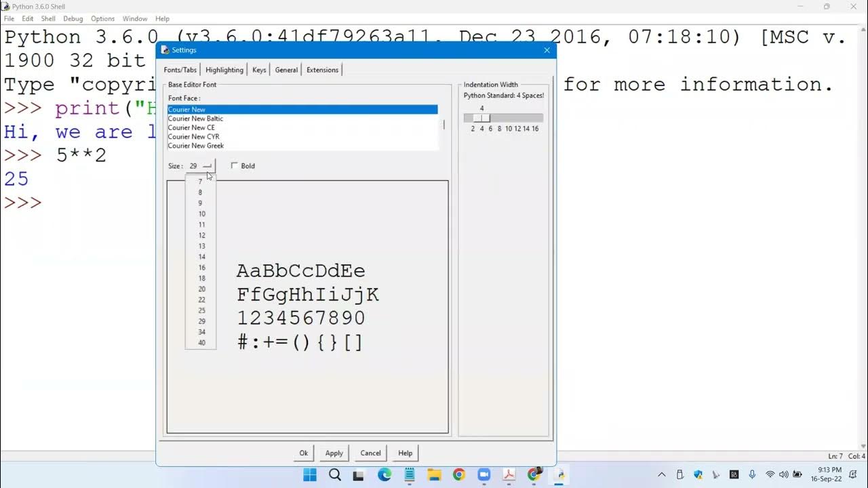The width and height of the screenshot is (868, 488).
Task: Open the Wi-Fi network tray icon
Action: (770, 474)
